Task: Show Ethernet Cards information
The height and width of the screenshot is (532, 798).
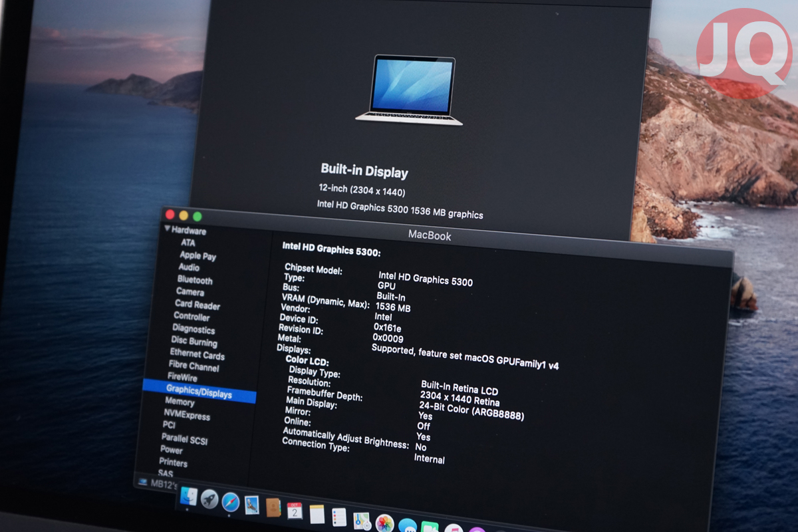Action: click(x=197, y=354)
